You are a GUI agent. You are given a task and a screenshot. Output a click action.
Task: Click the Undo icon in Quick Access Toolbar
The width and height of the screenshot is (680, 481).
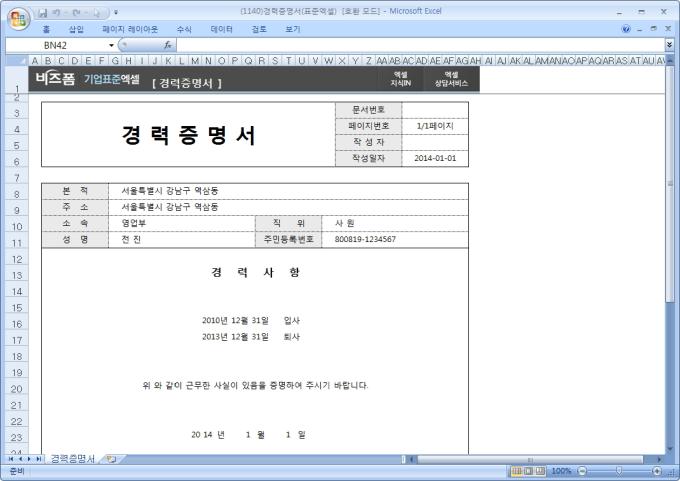(x=56, y=13)
